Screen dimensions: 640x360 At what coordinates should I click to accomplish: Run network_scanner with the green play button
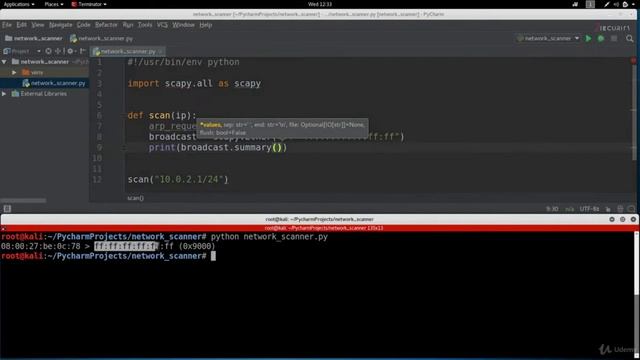pyautogui.click(x=588, y=38)
